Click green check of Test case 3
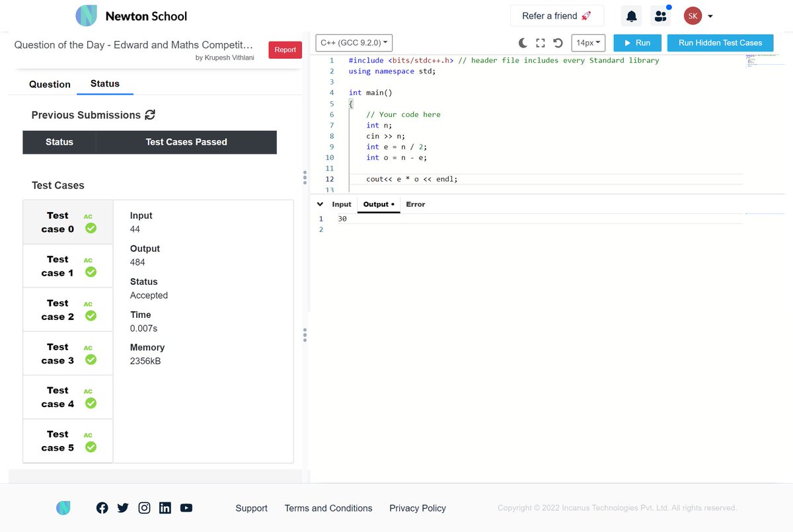The width and height of the screenshot is (793, 532). pyautogui.click(x=91, y=359)
